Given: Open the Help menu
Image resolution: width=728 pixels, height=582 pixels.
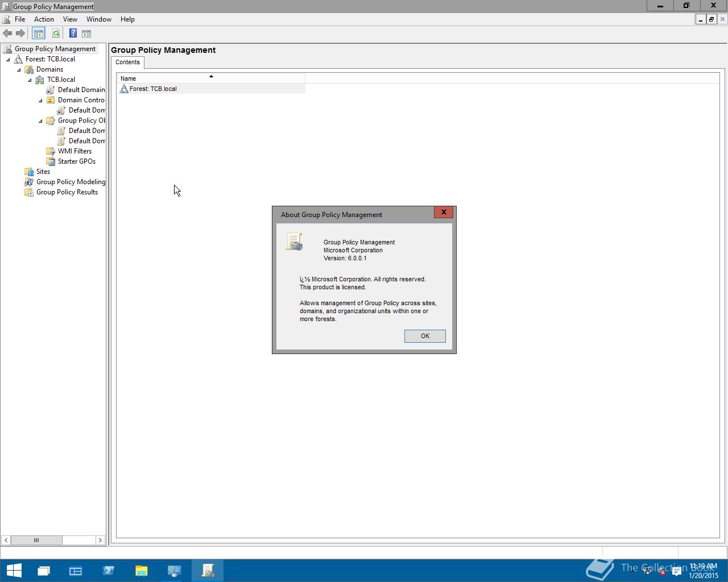Looking at the screenshot, I should click(127, 19).
